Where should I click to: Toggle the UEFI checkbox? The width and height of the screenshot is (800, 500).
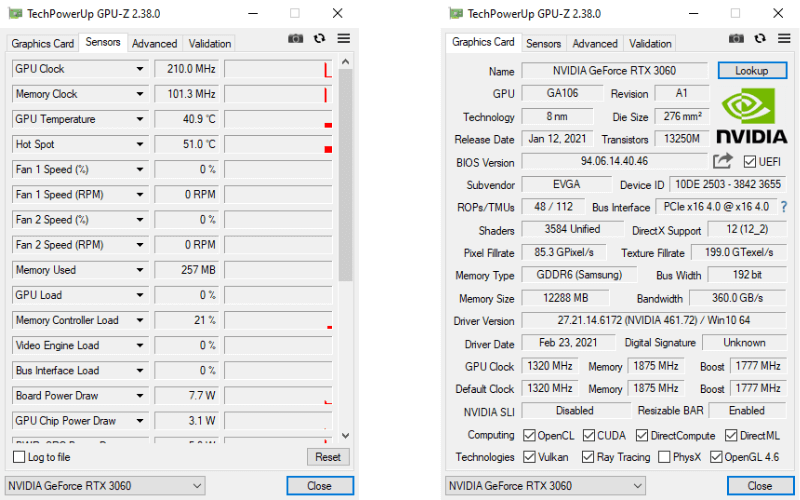coord(749,162)
